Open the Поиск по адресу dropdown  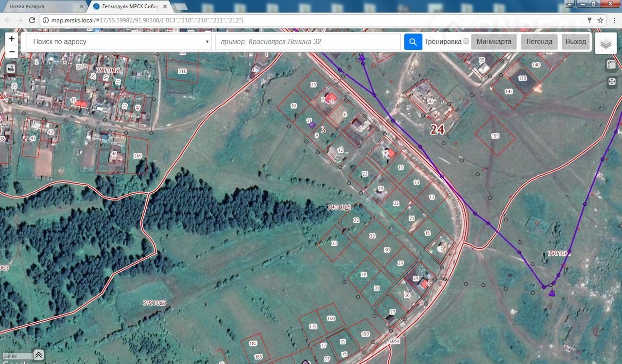tap(119, 42)
